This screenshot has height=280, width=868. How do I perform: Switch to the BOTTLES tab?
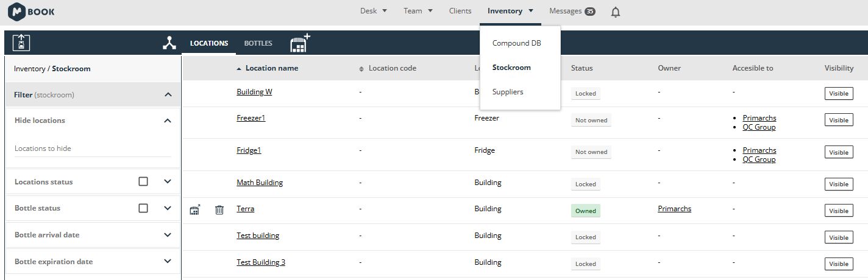point(258,43)
